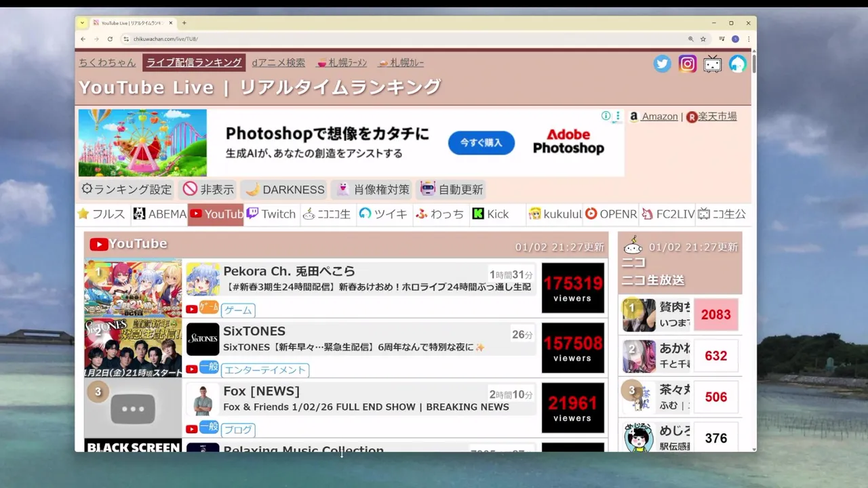Viewport: 868px width, 488px height.
Task: Click the エンターテイメント category tag
Action: point(265,370)
